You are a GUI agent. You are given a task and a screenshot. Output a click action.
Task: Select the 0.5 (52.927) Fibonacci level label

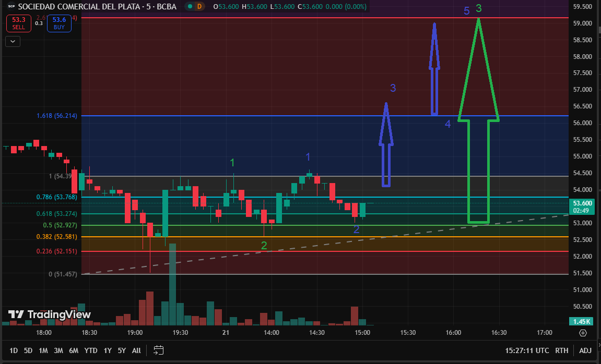pos(60,225)
